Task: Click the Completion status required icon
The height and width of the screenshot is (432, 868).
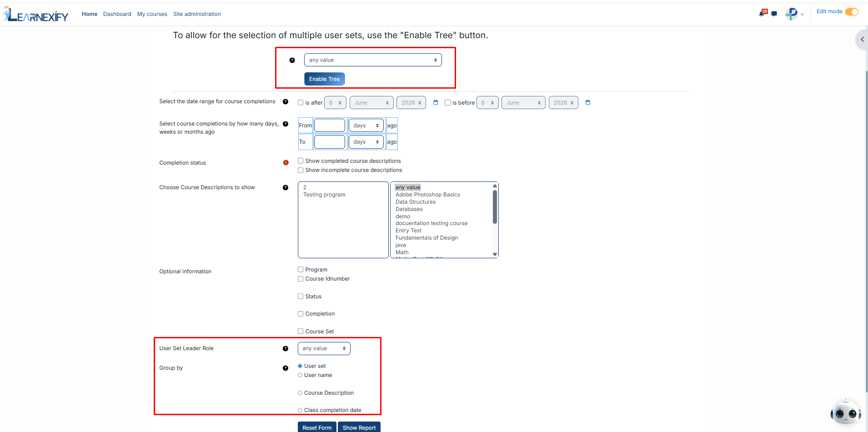Action: (286, 163)
